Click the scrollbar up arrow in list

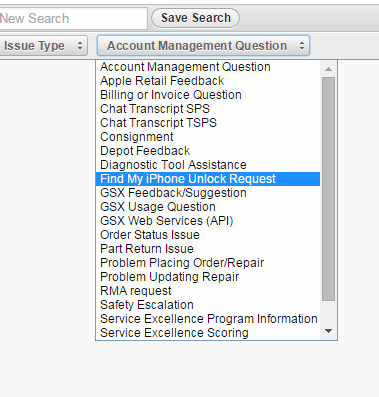click(x=328, y=69)
